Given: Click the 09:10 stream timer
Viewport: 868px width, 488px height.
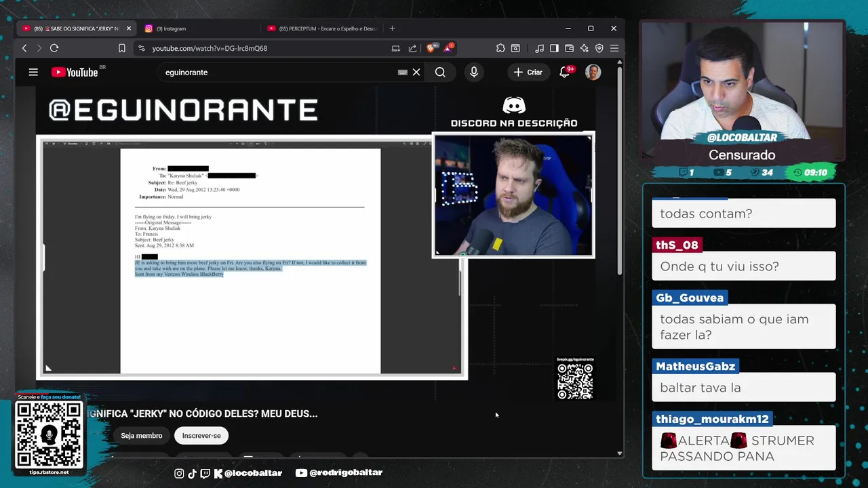Looking at the screenshot, I should [x=810, y=172].
